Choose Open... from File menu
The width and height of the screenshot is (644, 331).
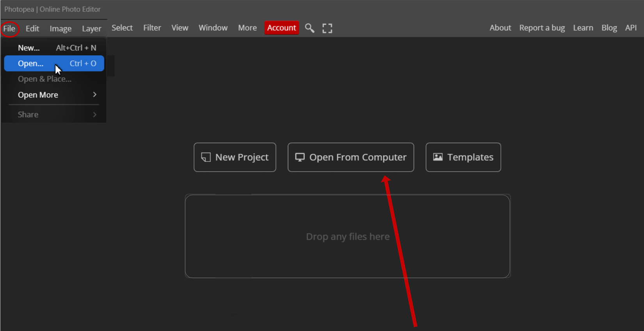[x=54, y=64]
